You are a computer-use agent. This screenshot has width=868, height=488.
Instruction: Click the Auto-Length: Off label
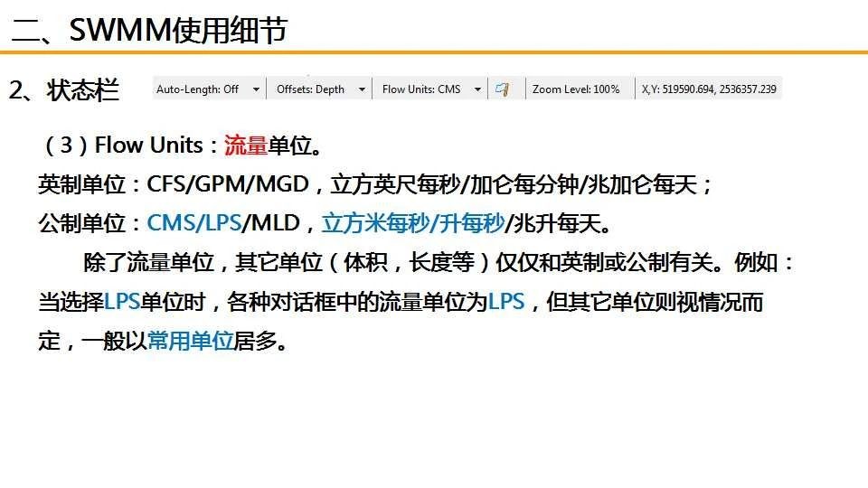coord(197,89)
